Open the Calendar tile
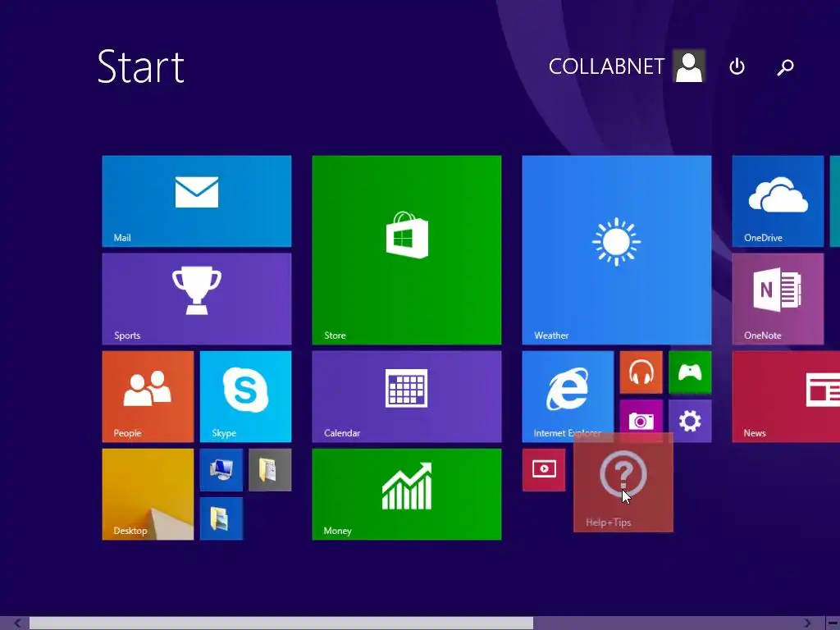Image resolution: width=840 pixels, height=630 pixels. (x=407, y=396)
